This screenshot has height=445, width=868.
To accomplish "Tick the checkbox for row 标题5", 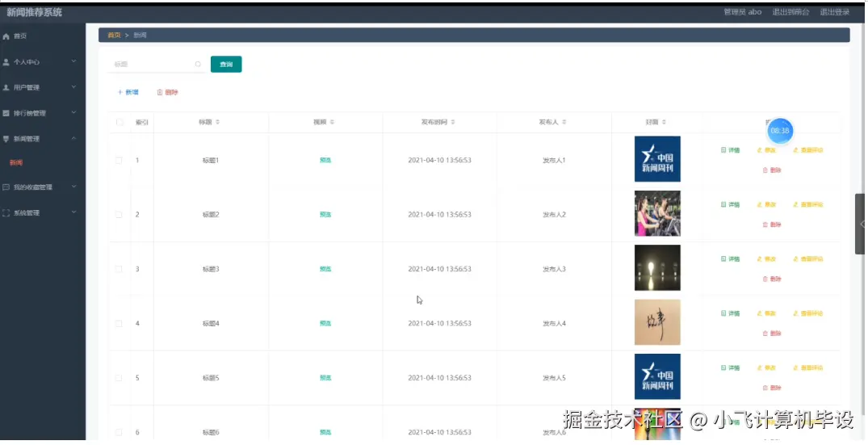I will (x=119, y=378).
